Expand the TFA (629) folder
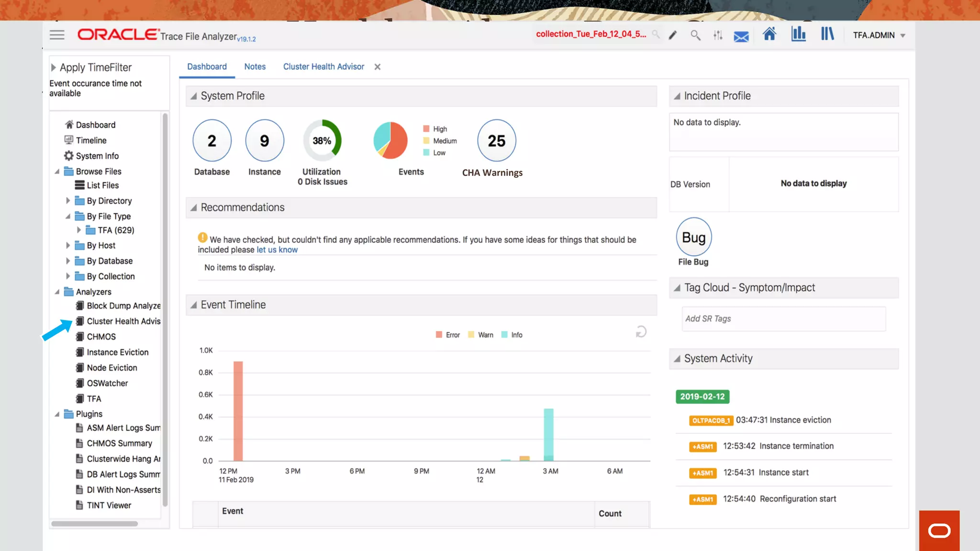The height and width of the screenshot is (551, 980). [79, 230]
